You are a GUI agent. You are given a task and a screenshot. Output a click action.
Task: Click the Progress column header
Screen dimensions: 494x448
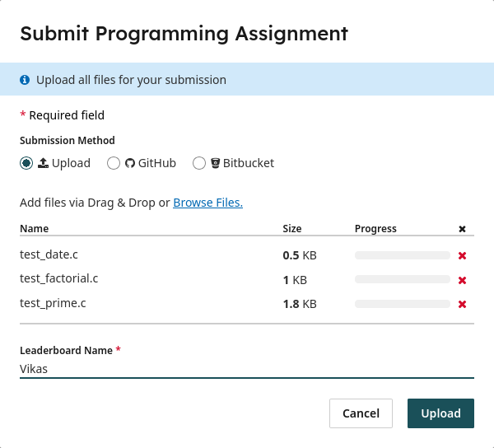click(375, 229)
